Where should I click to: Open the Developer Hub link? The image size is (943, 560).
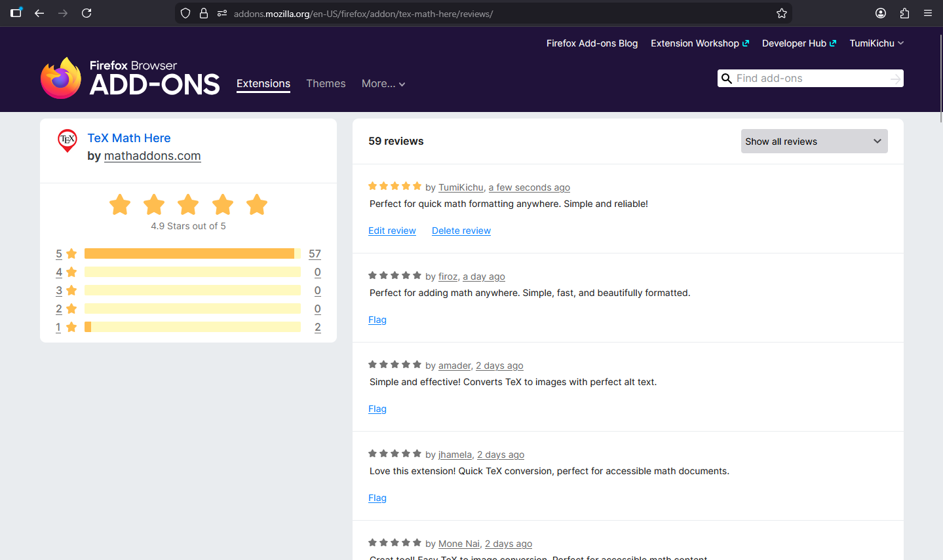[x=799, y=43]
